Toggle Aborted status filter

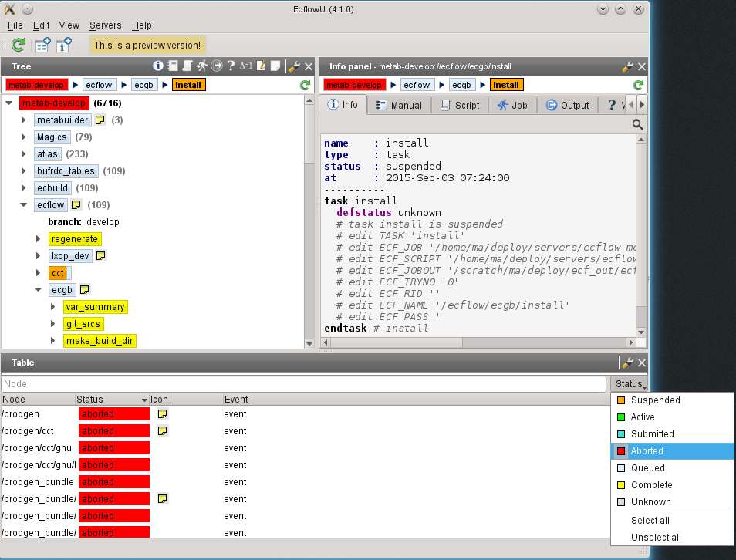pos(672,451)
